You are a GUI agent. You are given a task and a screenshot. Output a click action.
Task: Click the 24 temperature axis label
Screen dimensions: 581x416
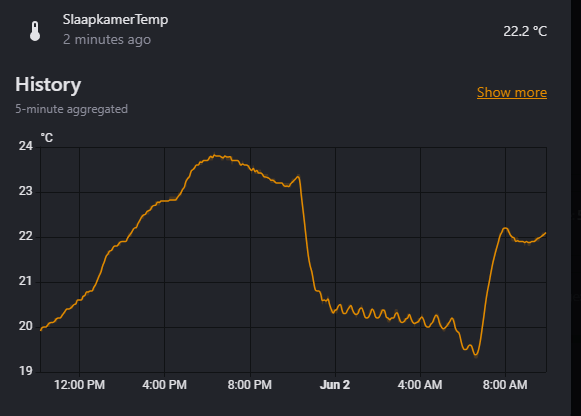26,146
